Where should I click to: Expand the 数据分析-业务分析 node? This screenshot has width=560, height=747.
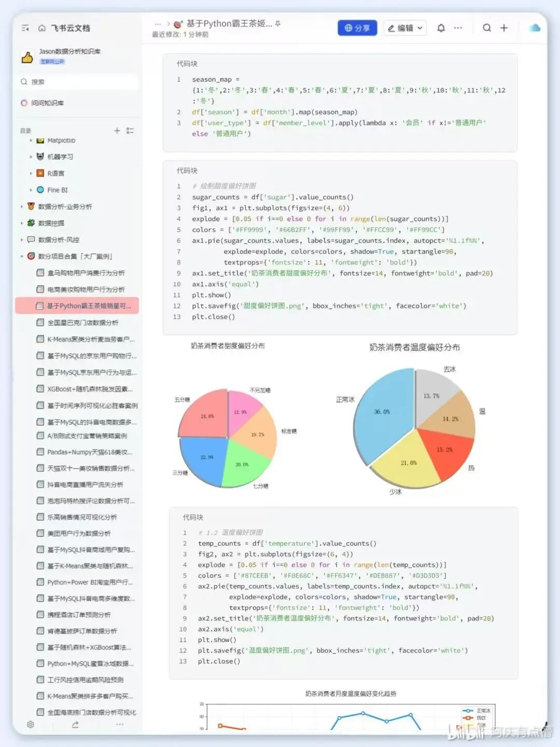22,206
